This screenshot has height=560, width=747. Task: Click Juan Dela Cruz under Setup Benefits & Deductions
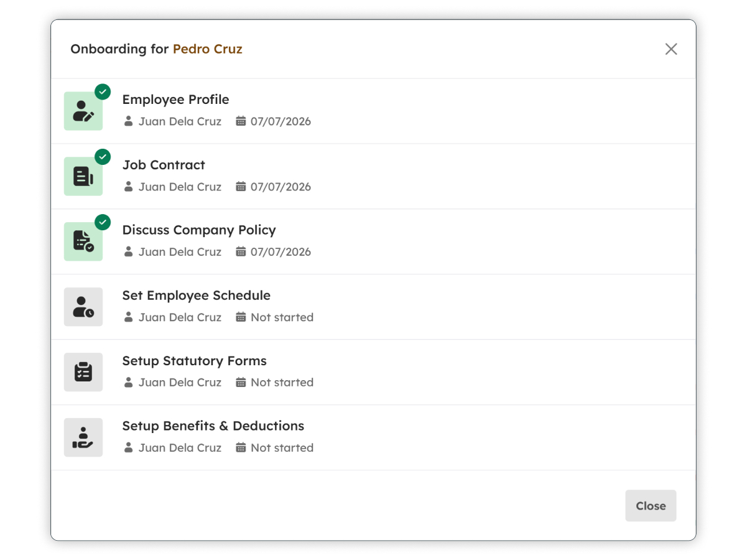pyautogui.click(x=180, y=448)
